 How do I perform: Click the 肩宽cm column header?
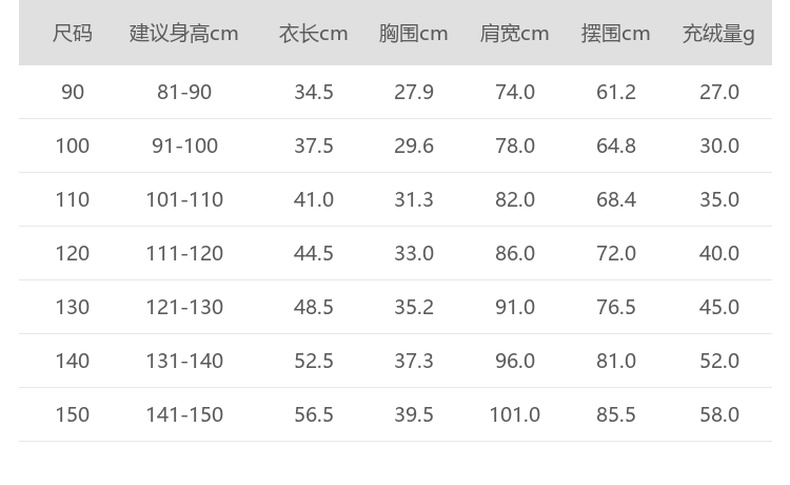[514, 33]
